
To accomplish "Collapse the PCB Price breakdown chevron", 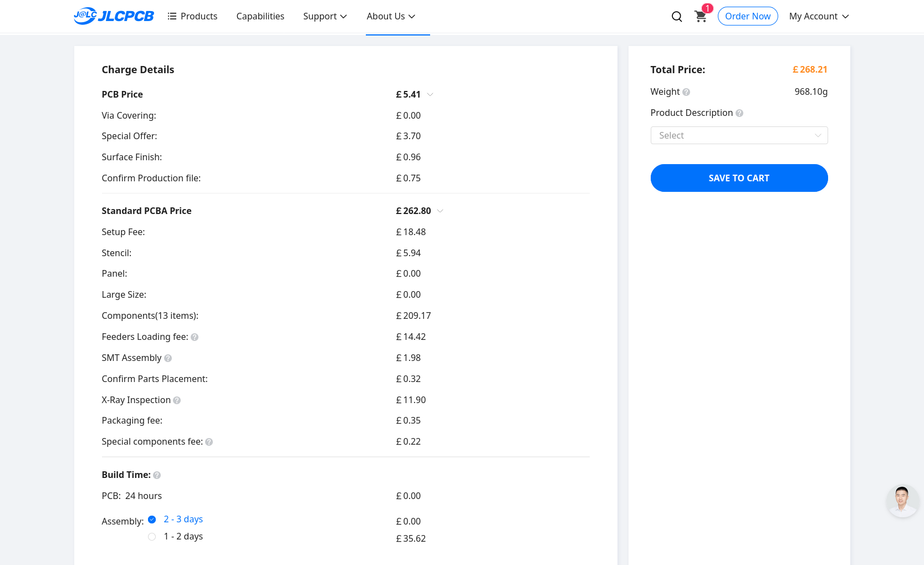I will click(x=430, y=95).
